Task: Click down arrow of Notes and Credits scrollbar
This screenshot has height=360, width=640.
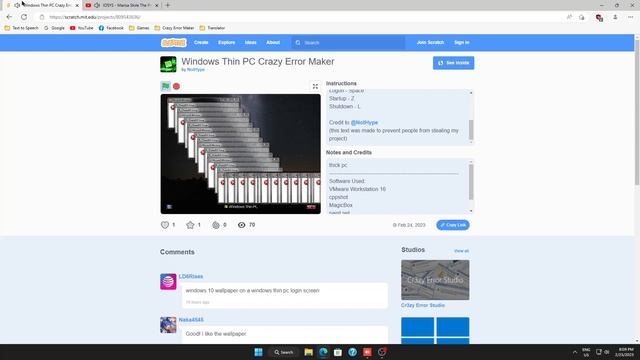Action: point(471,211)
